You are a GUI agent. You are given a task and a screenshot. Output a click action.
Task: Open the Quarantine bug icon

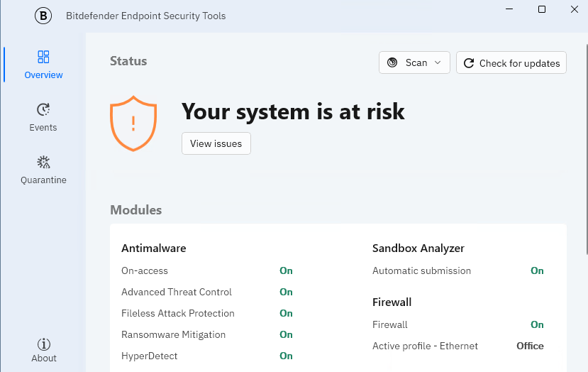point(43,162)
